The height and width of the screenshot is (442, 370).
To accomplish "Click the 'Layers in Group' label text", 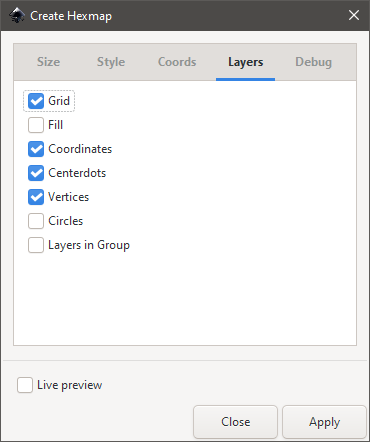I will (89, 245).
